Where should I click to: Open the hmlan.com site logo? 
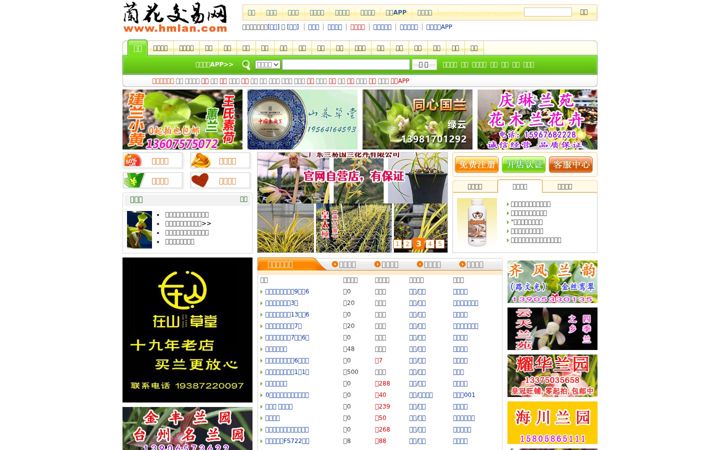click(x=175, y=18)
